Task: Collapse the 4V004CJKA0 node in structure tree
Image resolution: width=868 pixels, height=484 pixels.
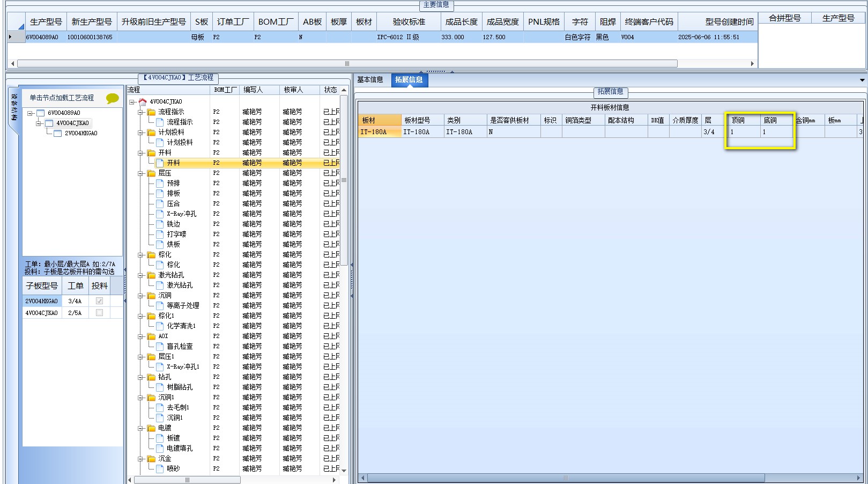Action: click(x=39, y=123)
